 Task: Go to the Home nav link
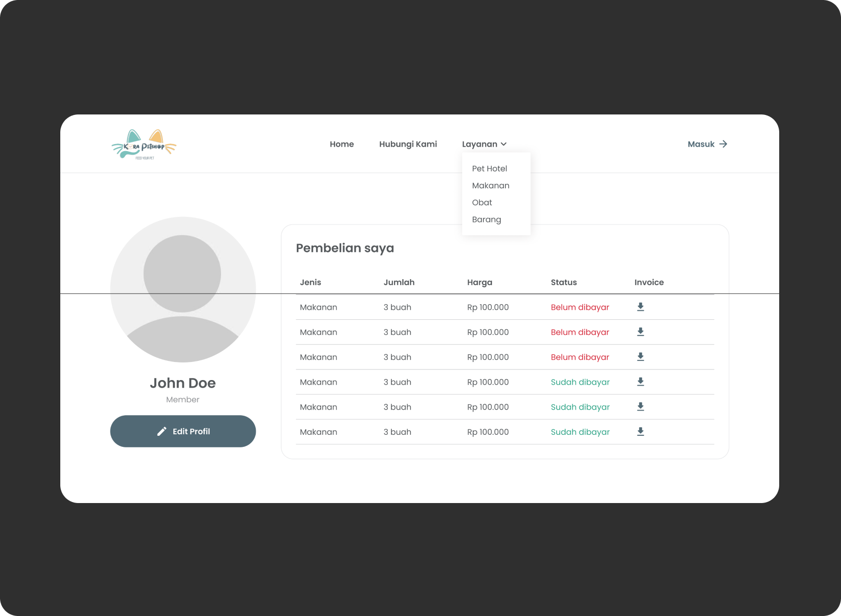pos(342,144)
